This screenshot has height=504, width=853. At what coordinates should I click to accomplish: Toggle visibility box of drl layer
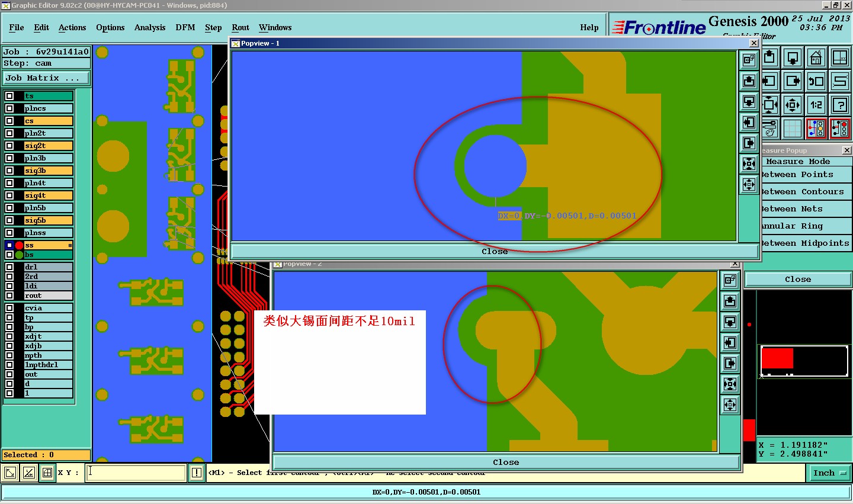(x=9, y=267)
